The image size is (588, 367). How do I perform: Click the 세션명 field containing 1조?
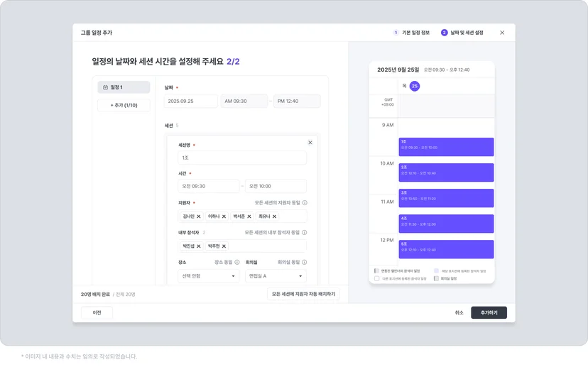click(x=242, y=158)
